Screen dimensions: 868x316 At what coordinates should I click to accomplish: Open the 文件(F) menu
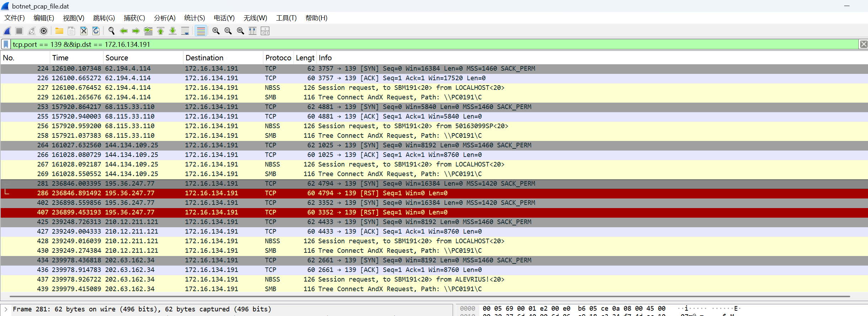point(15,18)
